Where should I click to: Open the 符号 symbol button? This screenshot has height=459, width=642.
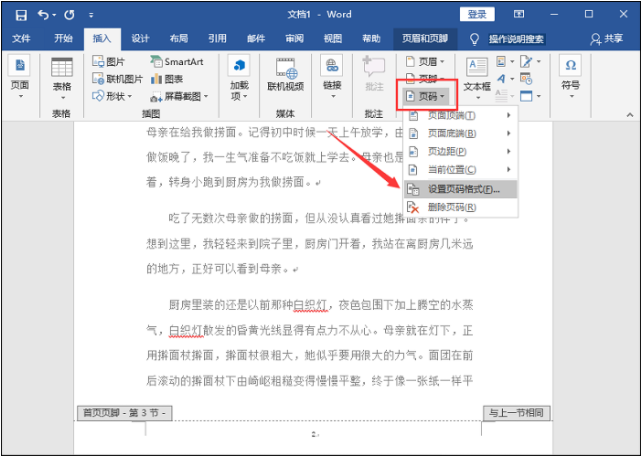click(570, 74)
